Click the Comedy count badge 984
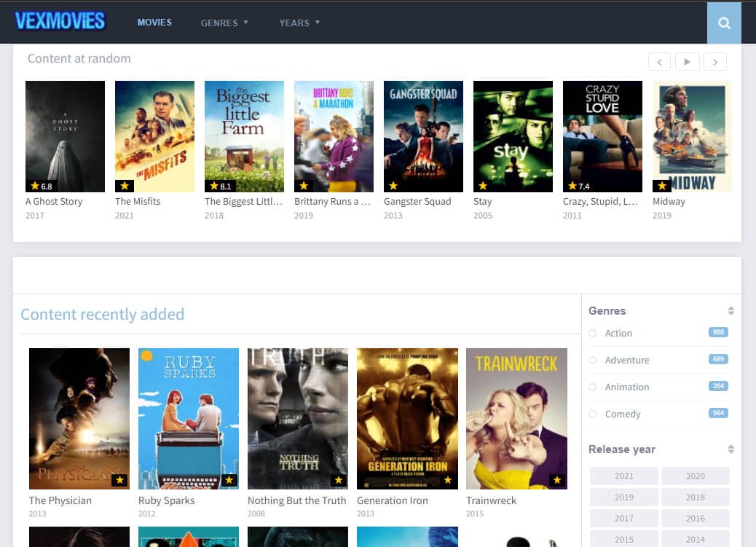The image size is (756, 547). click(x=718, y=414)
